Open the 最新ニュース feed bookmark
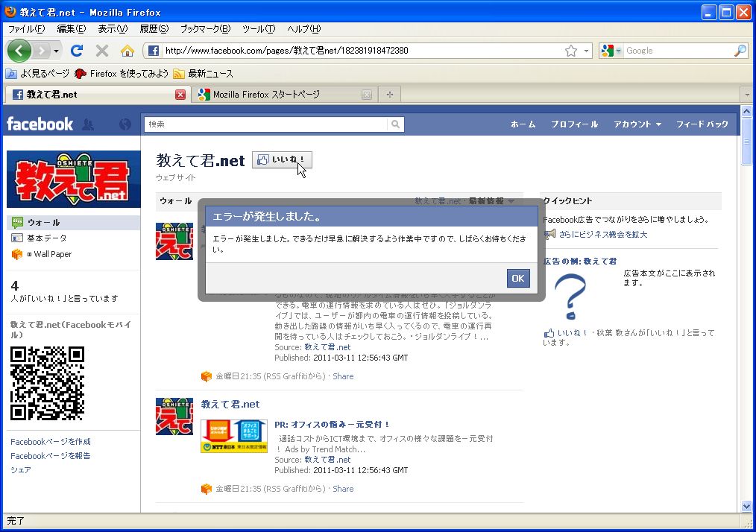756x532 pixels. click(x=204, y=74)
